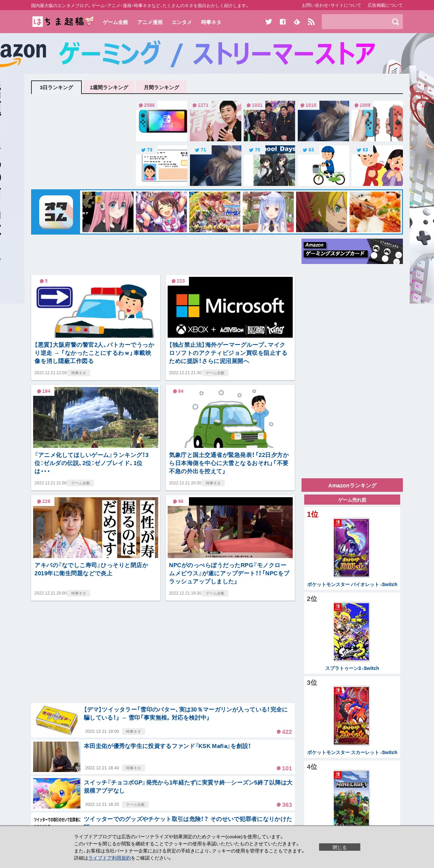Image resolution: width=434 pixels, height=868 pixels.
Task: Click the はちま起稿 site logo
Action: pyautogui.click(x=63, y=22)
